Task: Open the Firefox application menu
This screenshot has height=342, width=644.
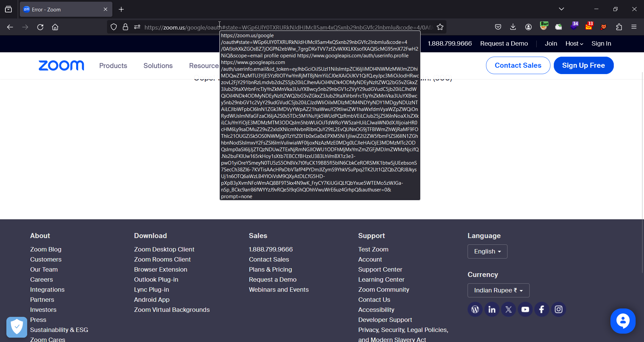Action: click(x=634, y=27)
